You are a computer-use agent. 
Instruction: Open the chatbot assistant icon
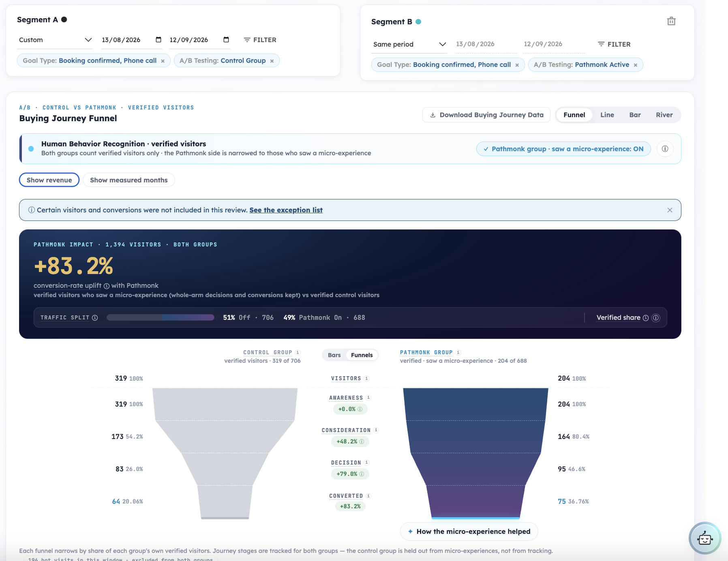[705, 538]
